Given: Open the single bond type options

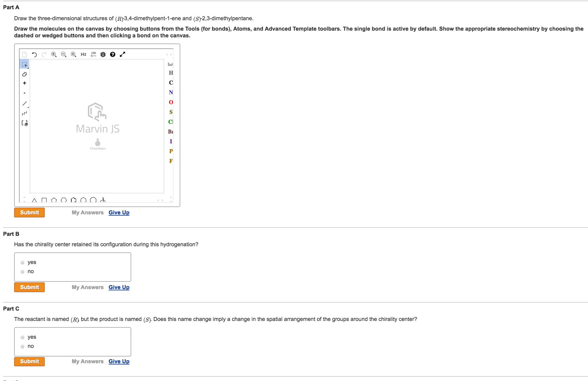Looking at the screenshot, I should 25,104.
